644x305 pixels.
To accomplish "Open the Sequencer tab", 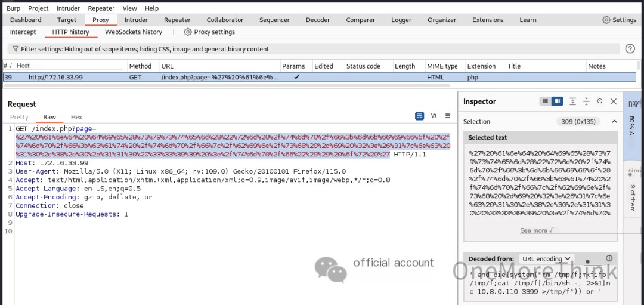I will [274, 20].
